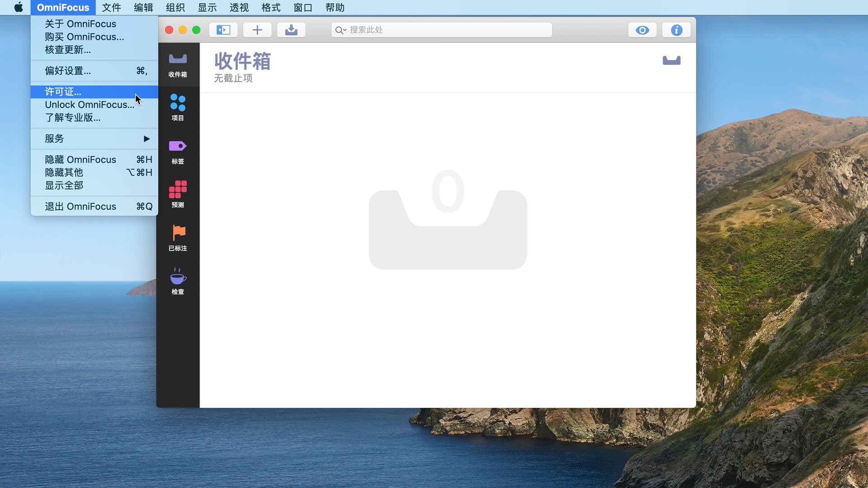This screenshot has height=488, width=868.
Task: Open 偏好设置... from the menu
Action: (94, 70)
